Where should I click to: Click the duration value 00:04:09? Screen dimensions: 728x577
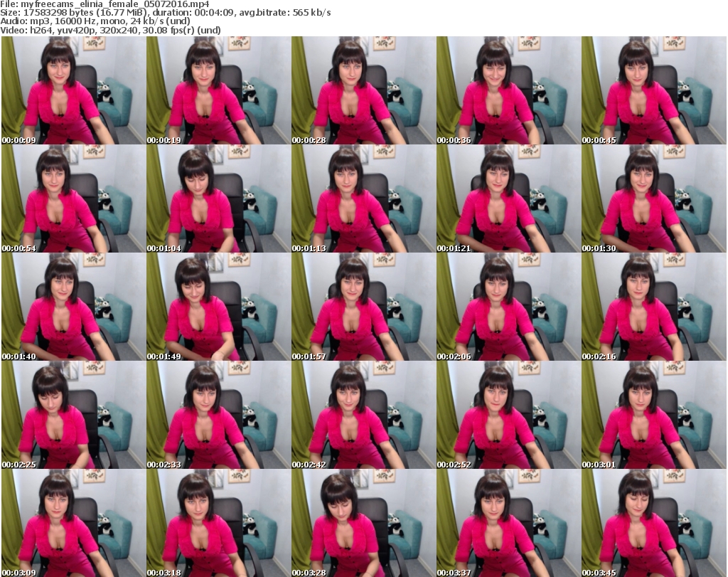(x=215, y=13)
